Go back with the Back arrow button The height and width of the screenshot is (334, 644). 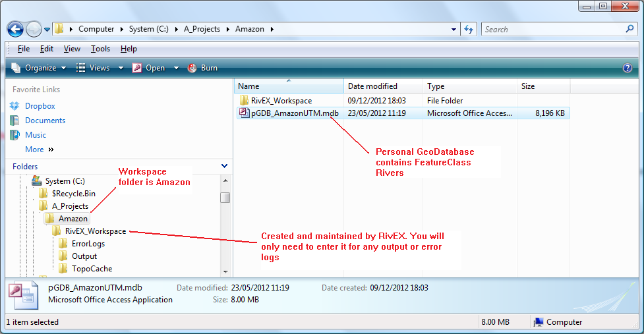[16, 29]
